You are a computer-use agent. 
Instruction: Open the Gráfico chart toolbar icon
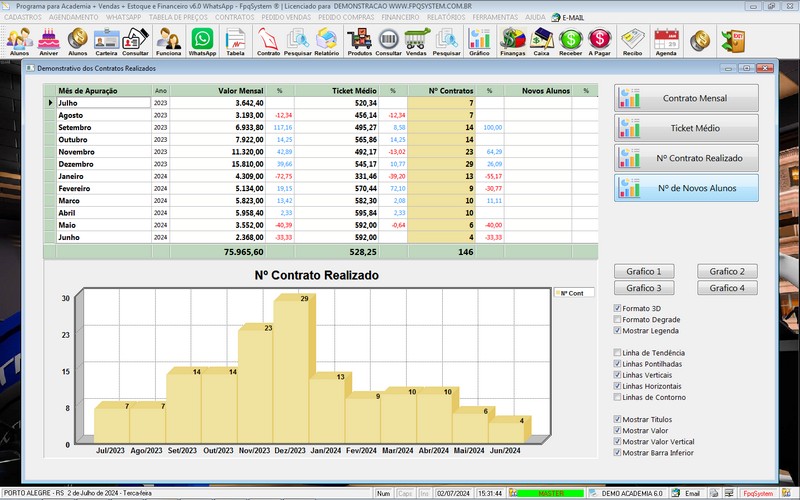point(479,41)
